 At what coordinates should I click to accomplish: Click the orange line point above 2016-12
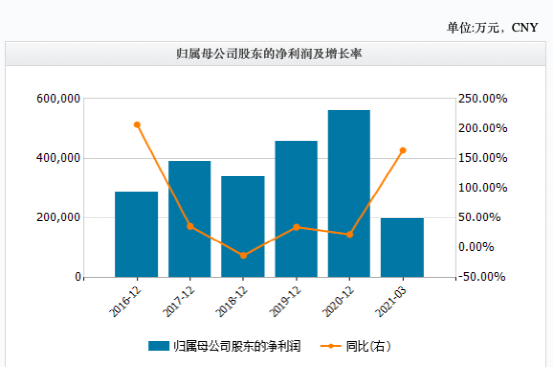[137, 125]
